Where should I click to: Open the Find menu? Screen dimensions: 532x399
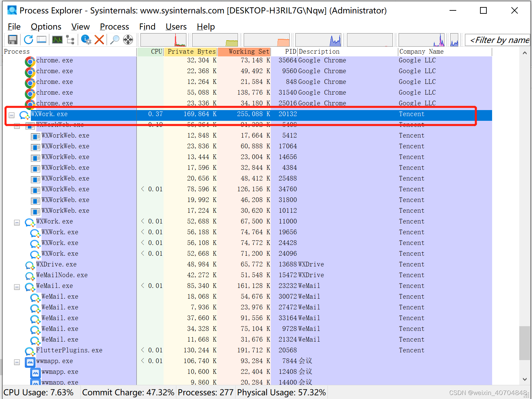(147, 27)
